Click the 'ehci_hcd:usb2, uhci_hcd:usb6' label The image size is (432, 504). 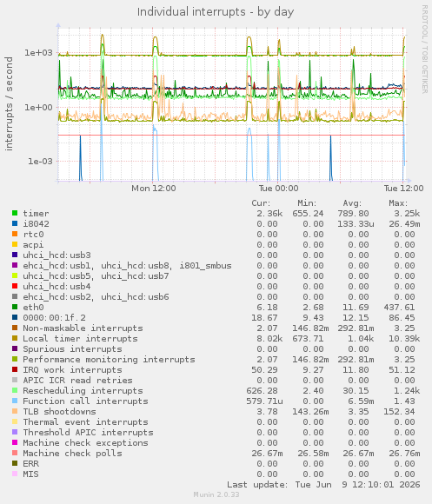[96, 296]
